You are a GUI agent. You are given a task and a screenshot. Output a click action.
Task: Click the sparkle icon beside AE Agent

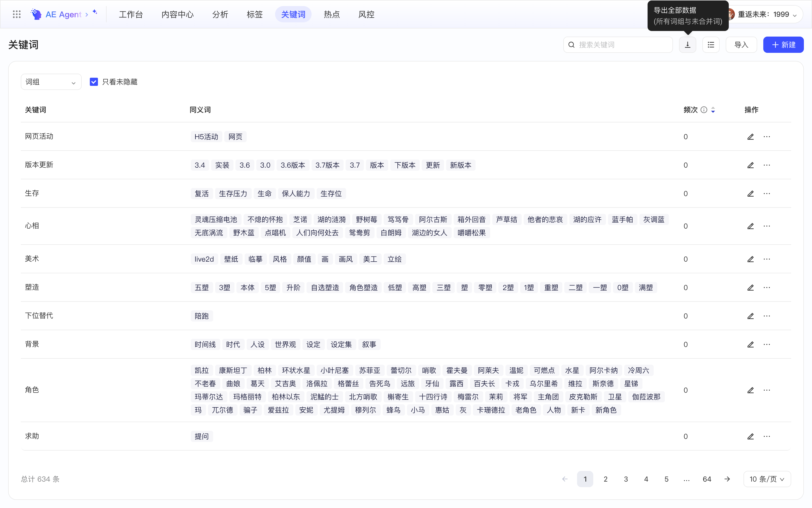click(x=95, y=12)
